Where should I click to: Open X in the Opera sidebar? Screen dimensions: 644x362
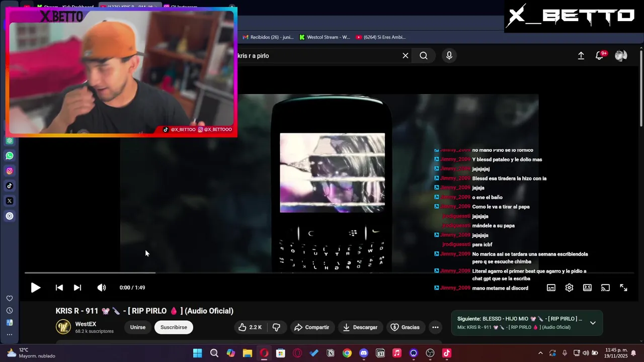coord(10,201)
